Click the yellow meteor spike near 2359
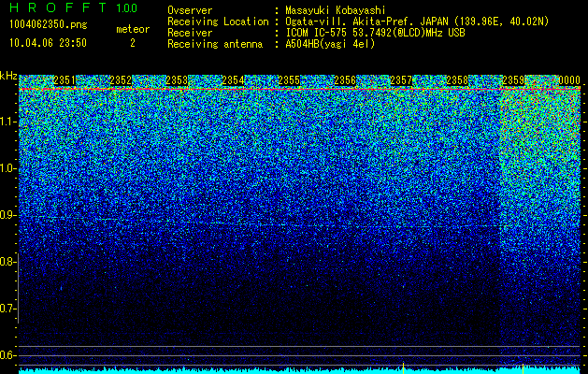Screen dimensions: 588x374 [x=523, y=368]
